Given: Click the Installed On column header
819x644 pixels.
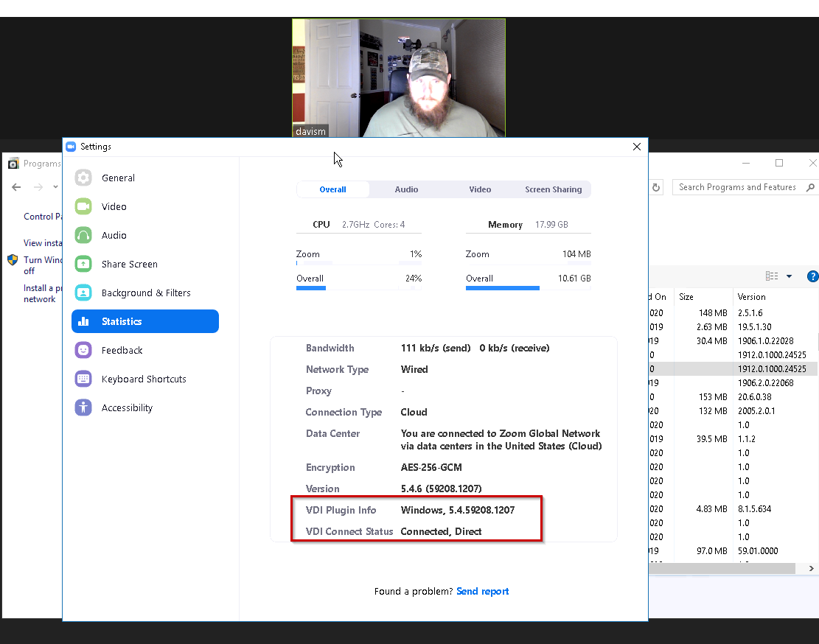Looking at the screenshot, I should [x=661, y=297].
